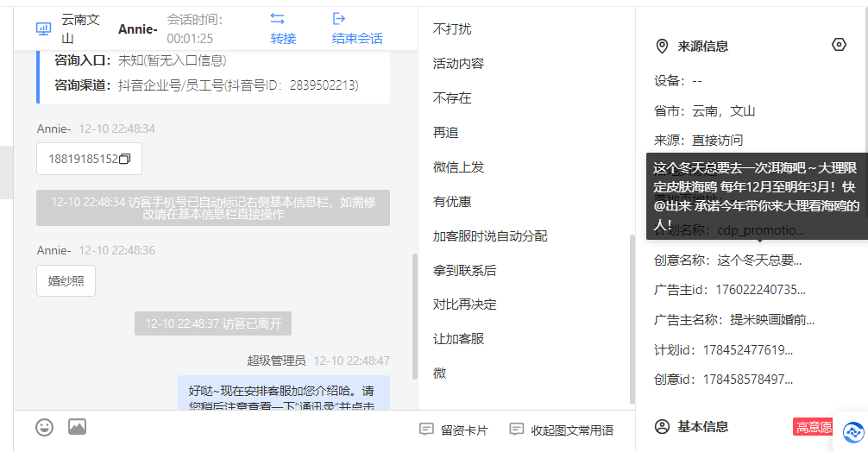Open 留资卡片 button
868x452 pixels.
pos(454,430)
